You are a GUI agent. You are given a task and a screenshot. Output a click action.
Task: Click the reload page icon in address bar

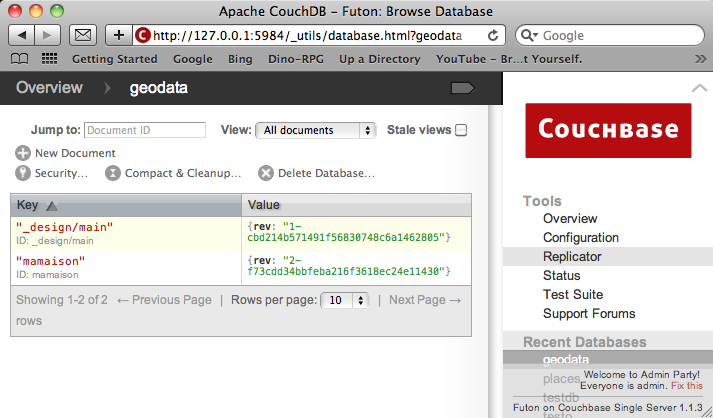493,35
